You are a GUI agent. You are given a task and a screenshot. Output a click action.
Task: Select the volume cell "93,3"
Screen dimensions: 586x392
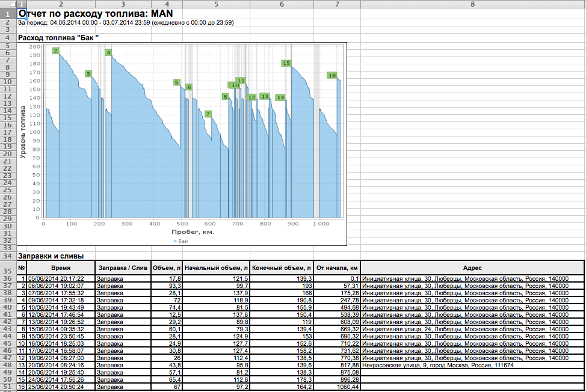[x=167, y=286]
